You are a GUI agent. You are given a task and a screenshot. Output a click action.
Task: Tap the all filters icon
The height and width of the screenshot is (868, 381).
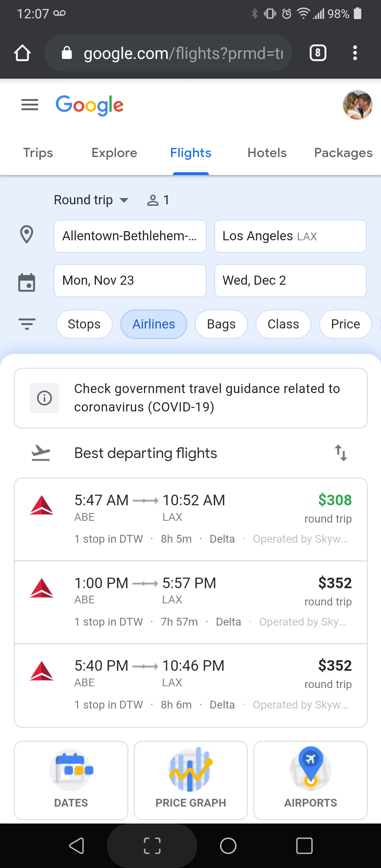coord(27,324)
